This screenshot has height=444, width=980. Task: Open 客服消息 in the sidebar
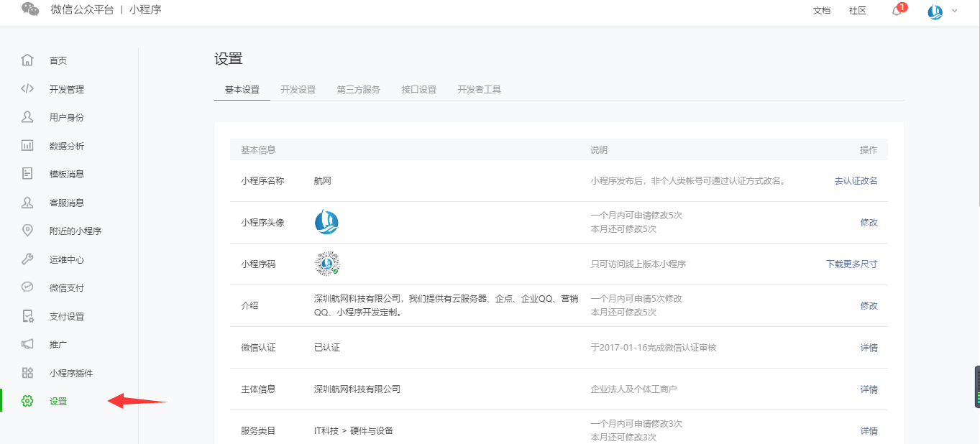pos(67,203)
